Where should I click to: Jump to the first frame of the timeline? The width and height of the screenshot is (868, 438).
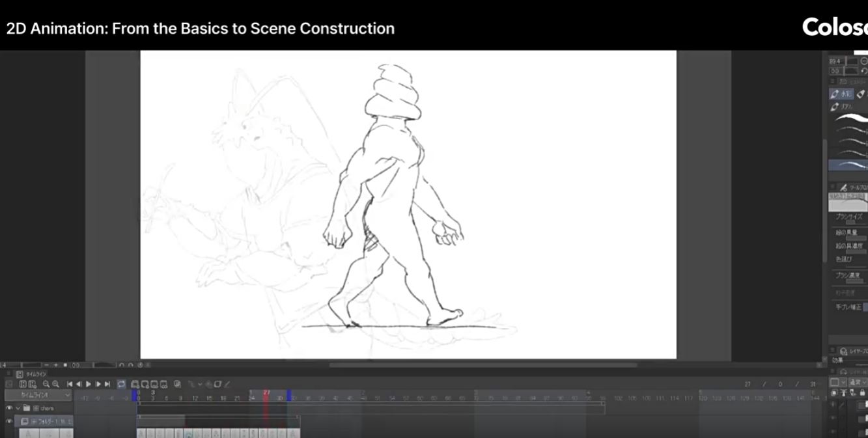[x=70, y=385]
